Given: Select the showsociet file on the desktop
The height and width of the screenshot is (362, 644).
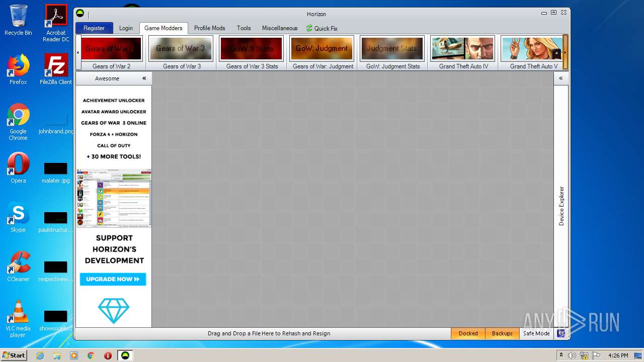Looking at the screenshot, I should [56, 320].
